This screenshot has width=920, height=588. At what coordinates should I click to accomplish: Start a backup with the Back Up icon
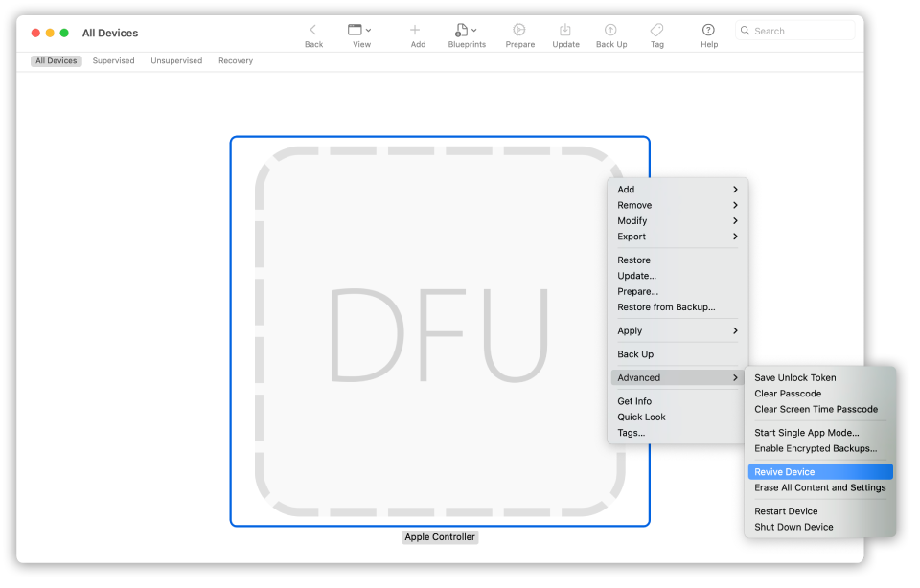coord(611,29)
